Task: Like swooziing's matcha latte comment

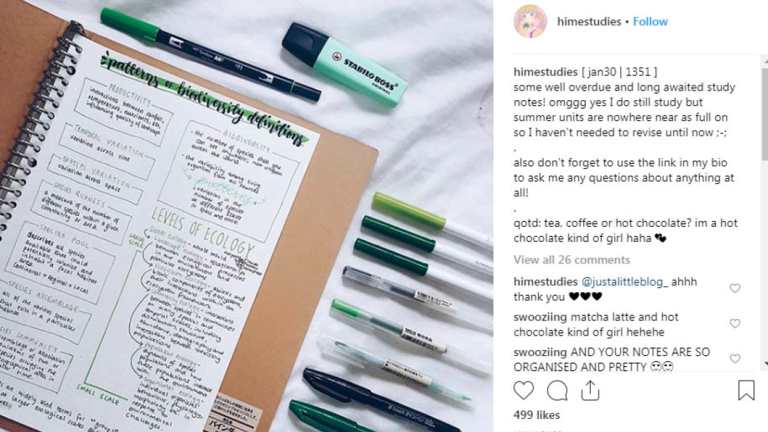Action: pos(735,324)
